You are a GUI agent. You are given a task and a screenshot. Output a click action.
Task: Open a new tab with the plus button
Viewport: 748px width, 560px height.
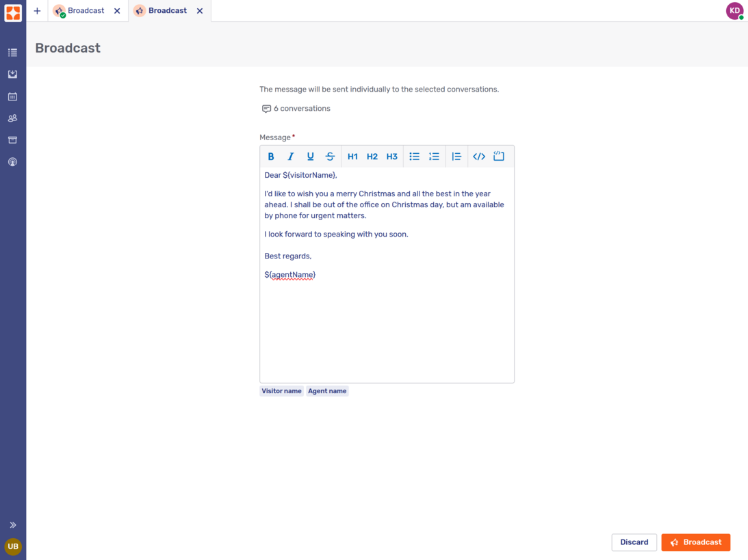pos(37,10)
